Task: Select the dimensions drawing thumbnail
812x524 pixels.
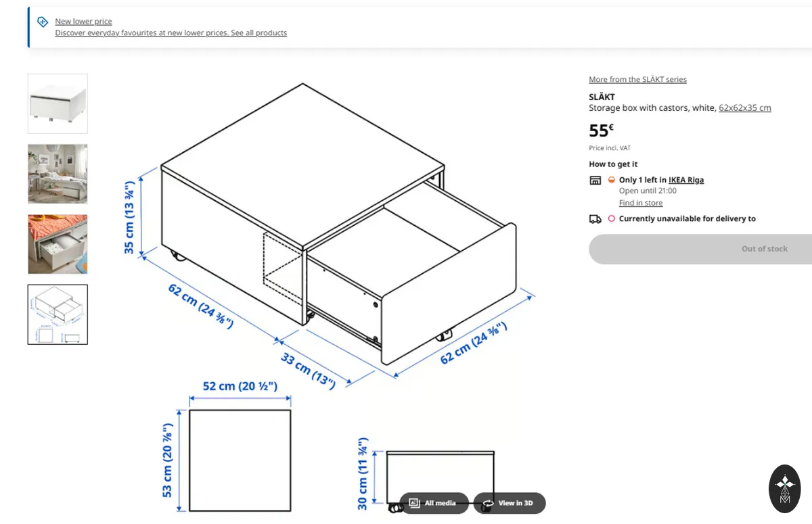Action: pos(58,314)
